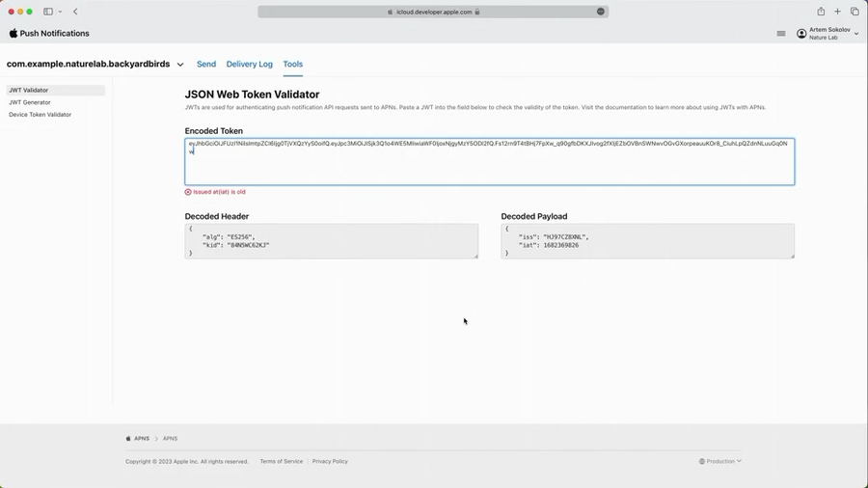The width and height of the screenshot is (868, 488).
Task: Open the Safari Share icon
Action: click(x=821, y=11)
